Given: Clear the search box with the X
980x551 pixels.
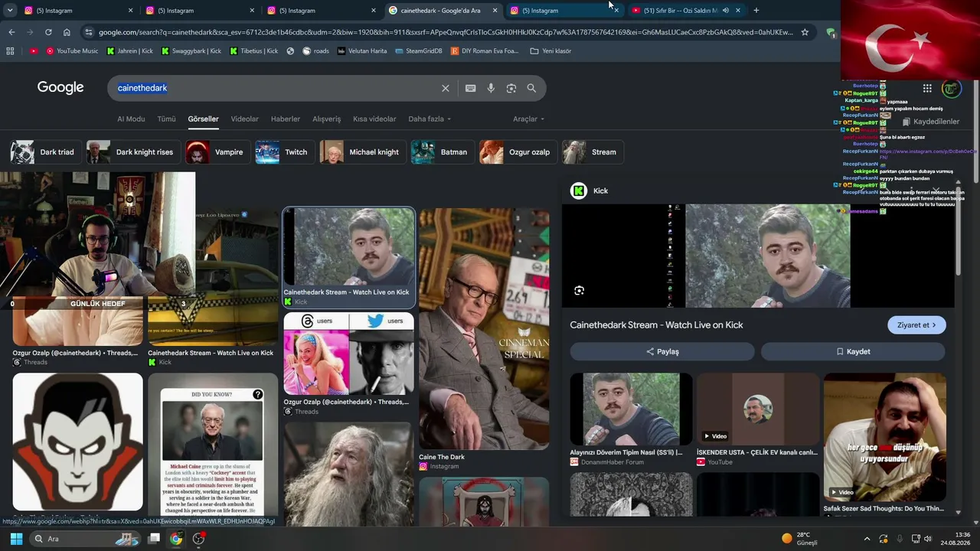Looking at the screenshot, I should pos(446,88).
